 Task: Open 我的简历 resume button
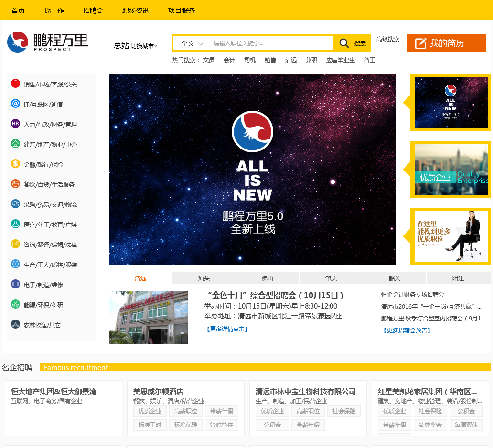point(446,43)
